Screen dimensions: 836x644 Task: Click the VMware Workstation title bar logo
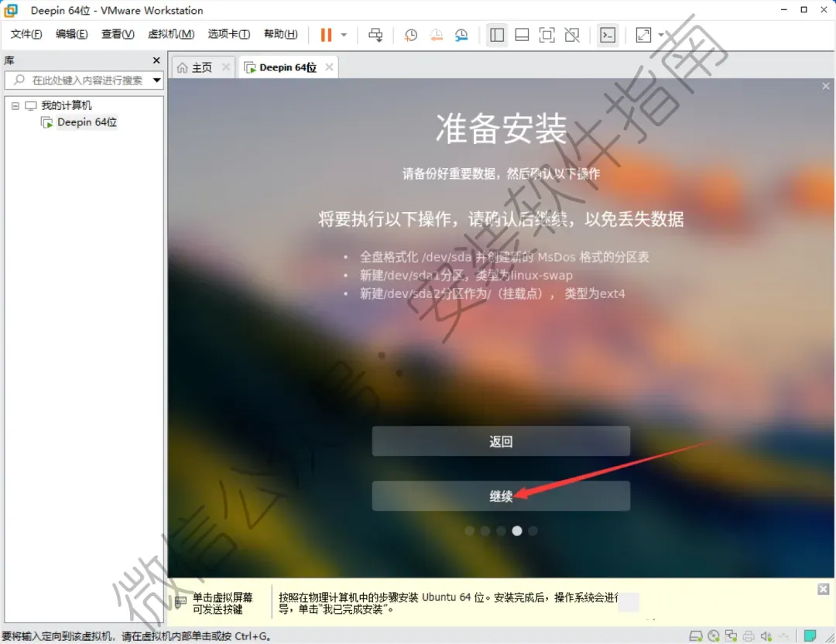[x=11, y=10]
